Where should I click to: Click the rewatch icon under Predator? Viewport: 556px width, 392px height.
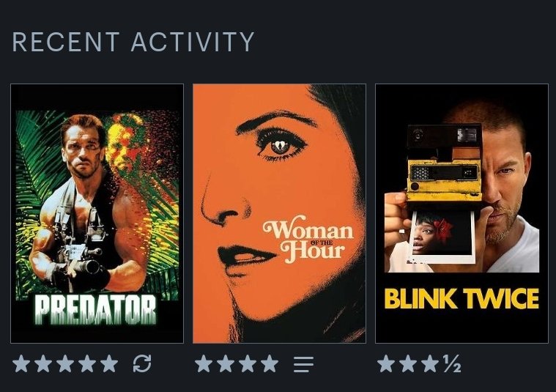point(142,363)
